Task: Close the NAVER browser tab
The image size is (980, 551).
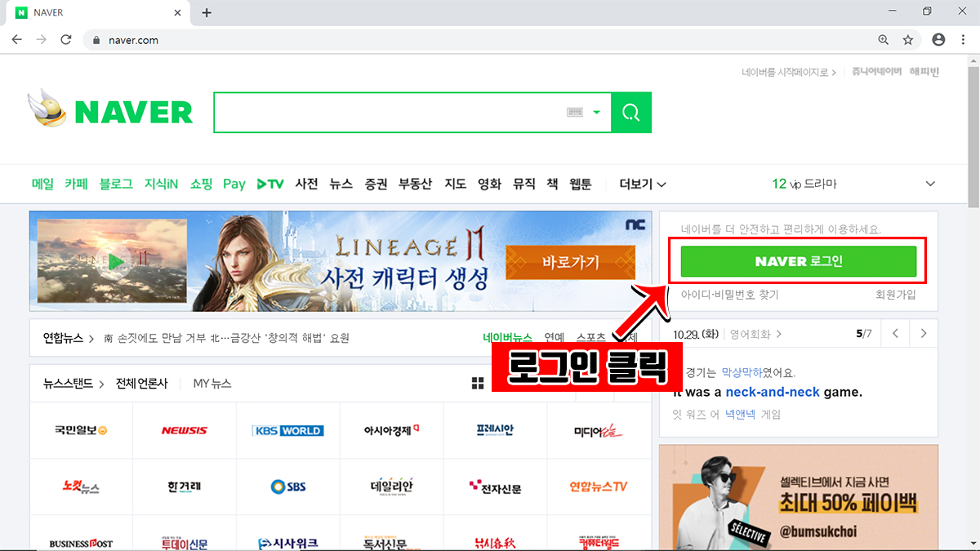Action: click(177, 12)
